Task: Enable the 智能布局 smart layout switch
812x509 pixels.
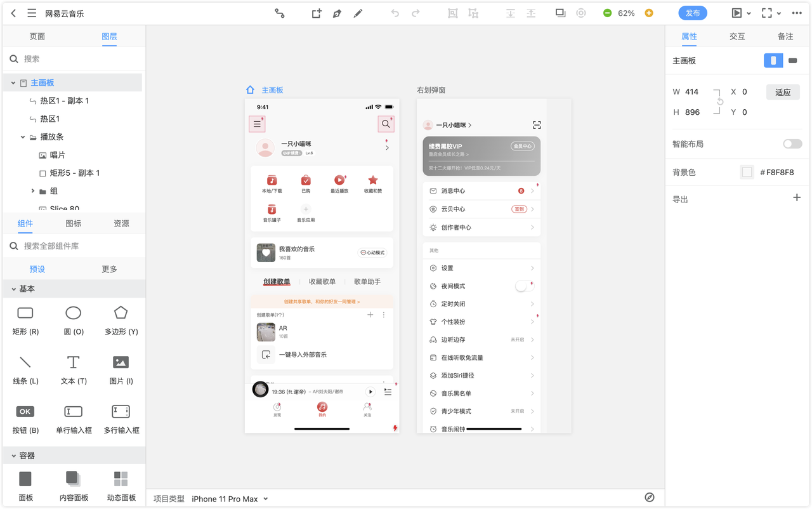Action: pos(792,144)
